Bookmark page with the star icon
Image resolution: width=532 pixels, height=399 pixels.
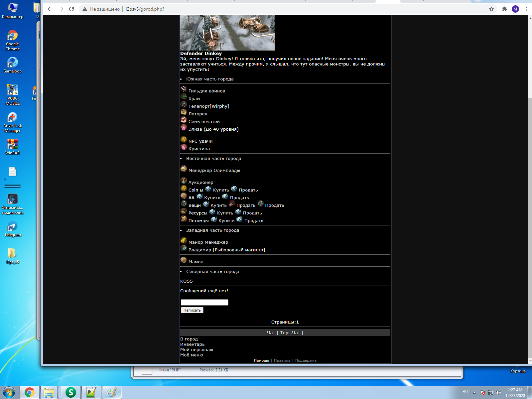(x=491, y=9)
